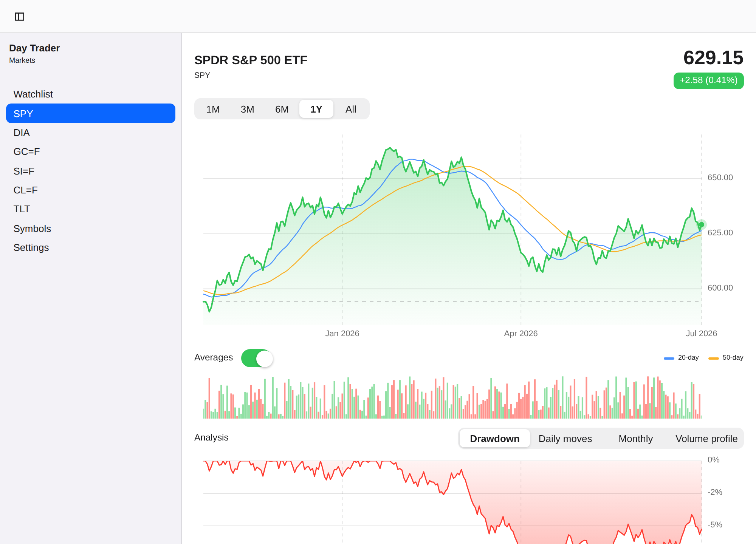Select CL=F crude oil futures
This screenshot has height=544, width=756.
coord(91,190)
